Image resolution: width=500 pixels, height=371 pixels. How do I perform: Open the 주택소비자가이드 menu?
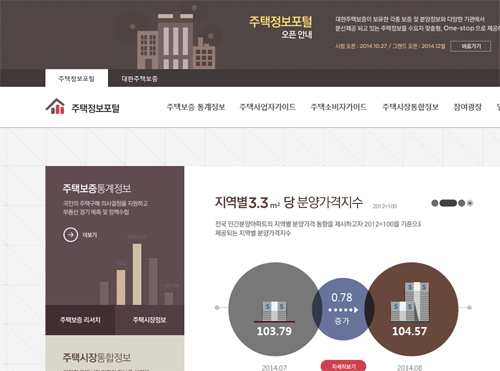(339, 107)
